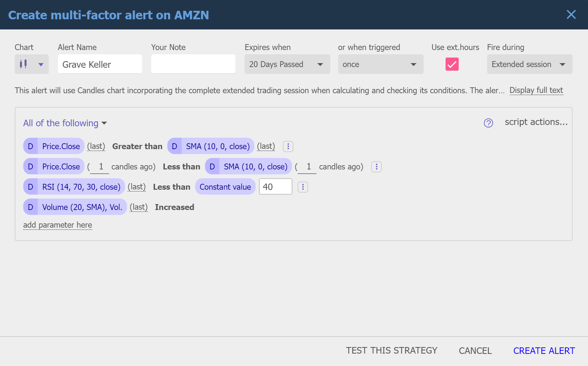Click the add parameter here link

click(58, 225)
